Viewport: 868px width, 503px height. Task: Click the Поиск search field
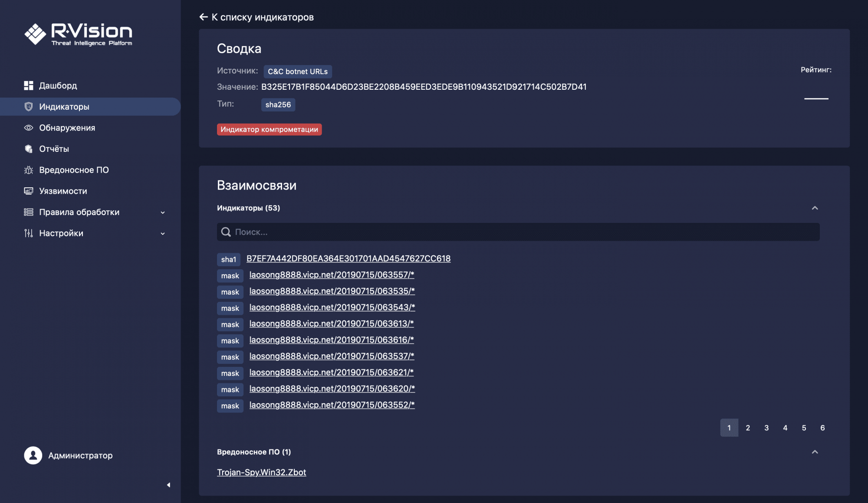(x=518, y=232)
